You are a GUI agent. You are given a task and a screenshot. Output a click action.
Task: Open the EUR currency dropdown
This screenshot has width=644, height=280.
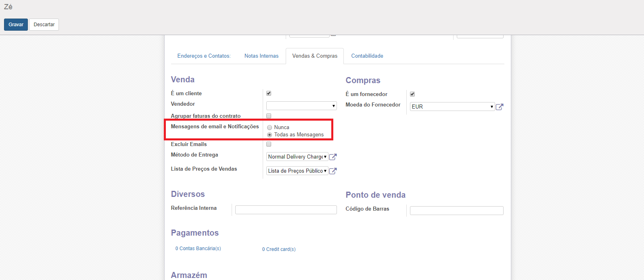click(452, 107)
